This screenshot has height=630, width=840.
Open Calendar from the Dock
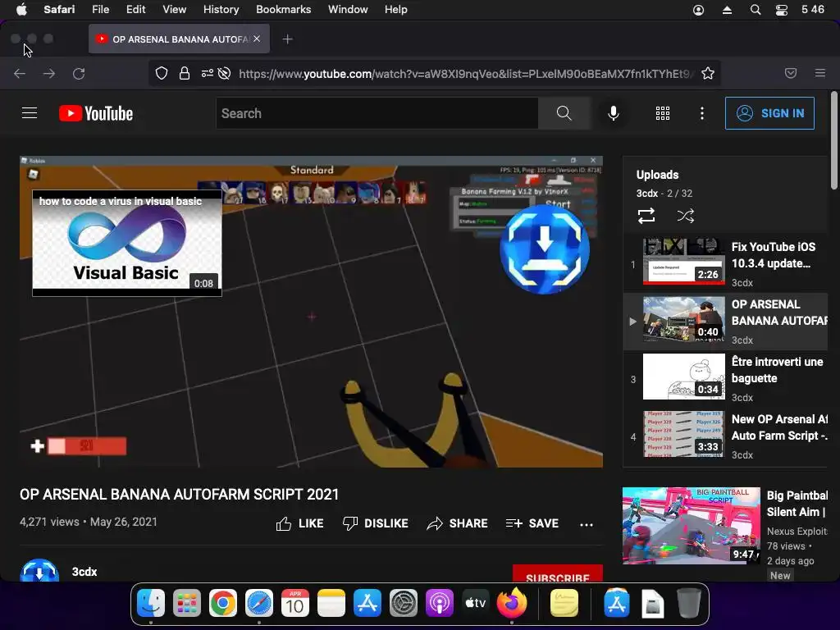[x=295, y=604]
